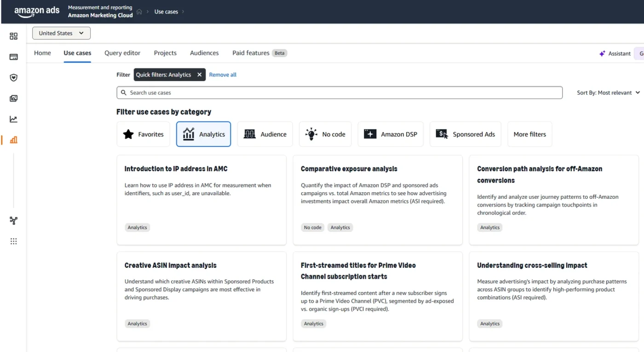
Task: Click the Remove all filters link
Action: 223,75
